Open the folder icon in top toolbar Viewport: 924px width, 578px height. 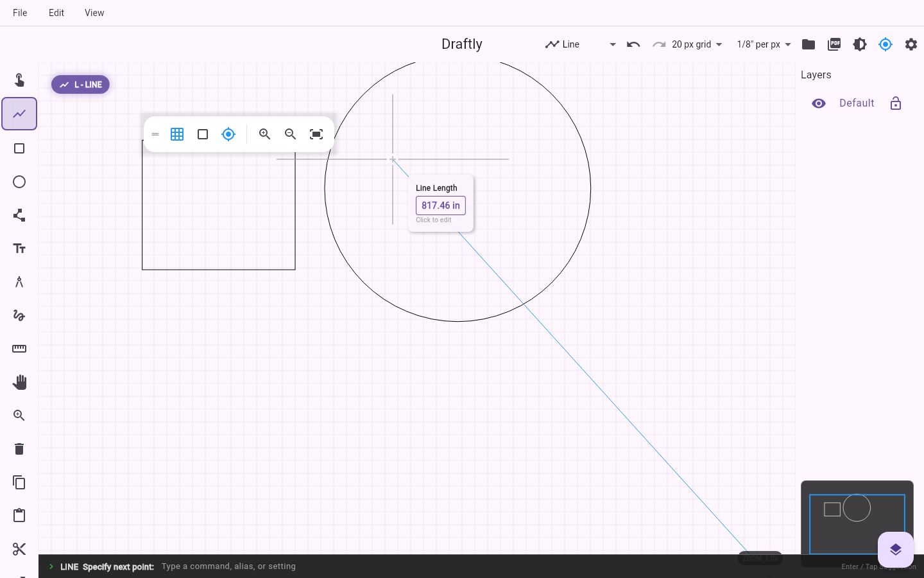pyautogui.click(x=809, y=44)
